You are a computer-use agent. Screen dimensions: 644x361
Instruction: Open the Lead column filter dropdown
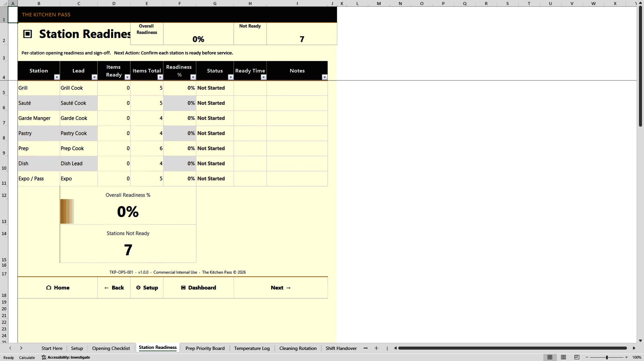pyautogui.click(x=94, y=77)
